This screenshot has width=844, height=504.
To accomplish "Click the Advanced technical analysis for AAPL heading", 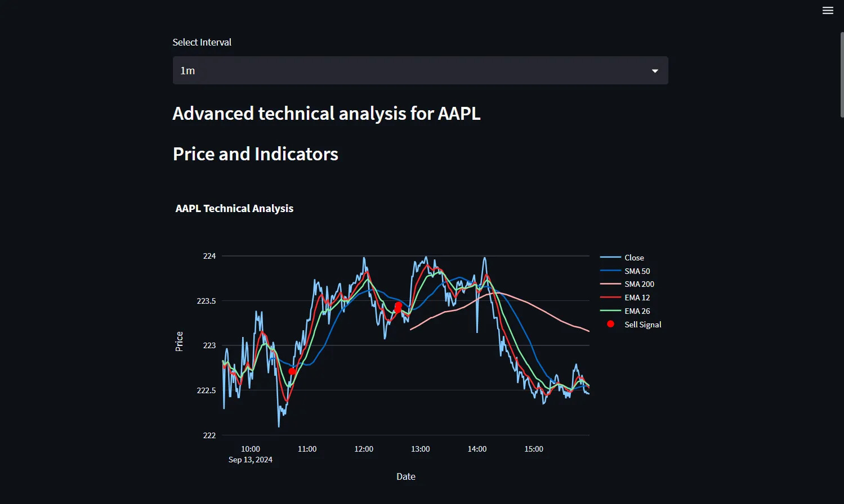I will click(327, 114).
